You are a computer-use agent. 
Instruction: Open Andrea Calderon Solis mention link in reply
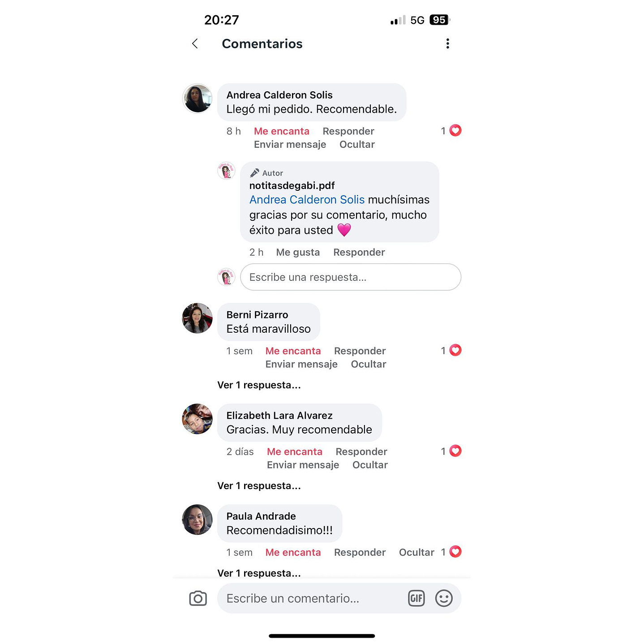coord(307,200)
